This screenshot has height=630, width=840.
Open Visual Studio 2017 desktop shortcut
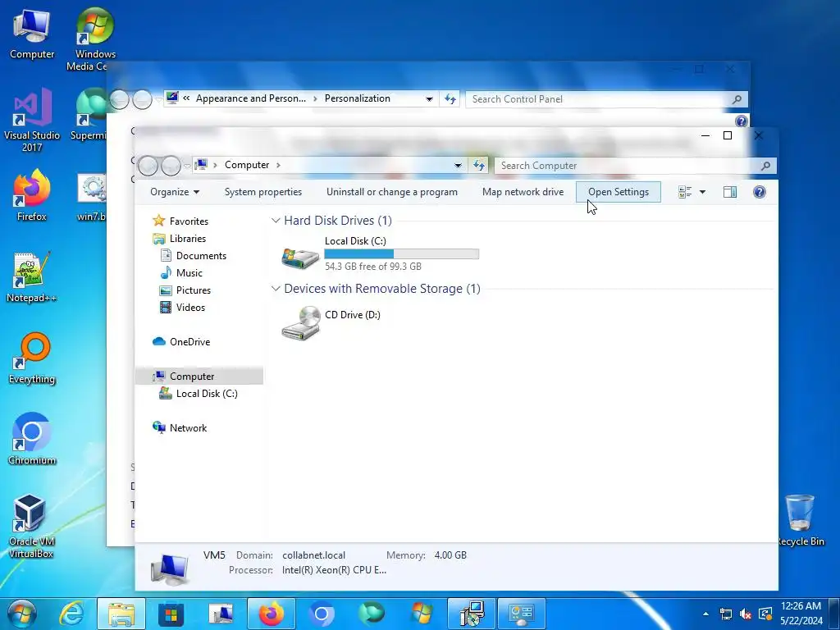(x=32, y=120)
